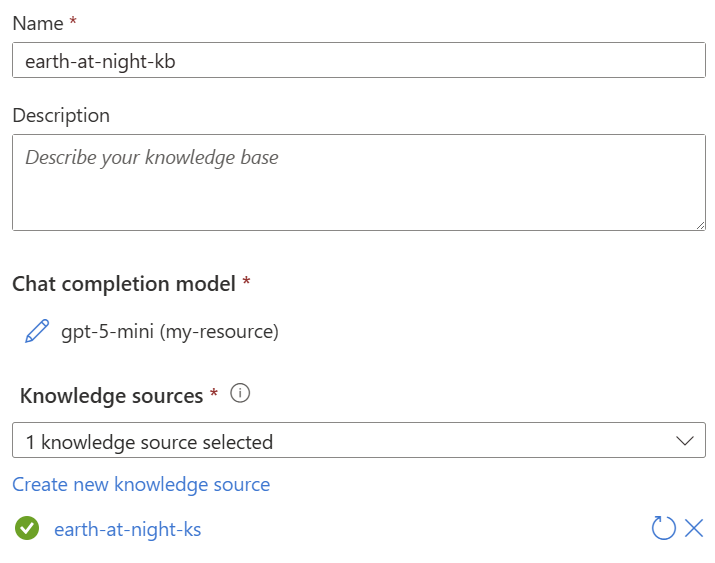Click the Description box resize grip
Viewport: 715px width, 563px height.
(700, 225)
